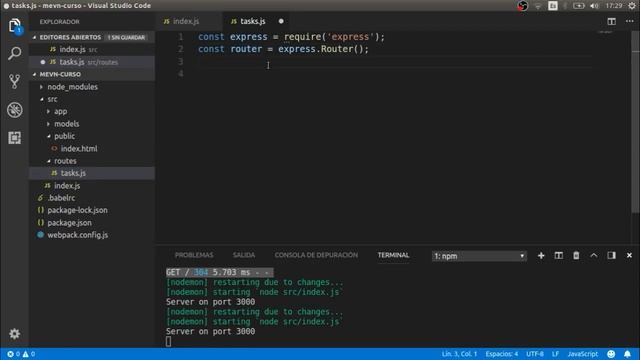Open the editor More Actions menu
The width and height of the screenshot is (640, 360).
(x=629, y=21)
